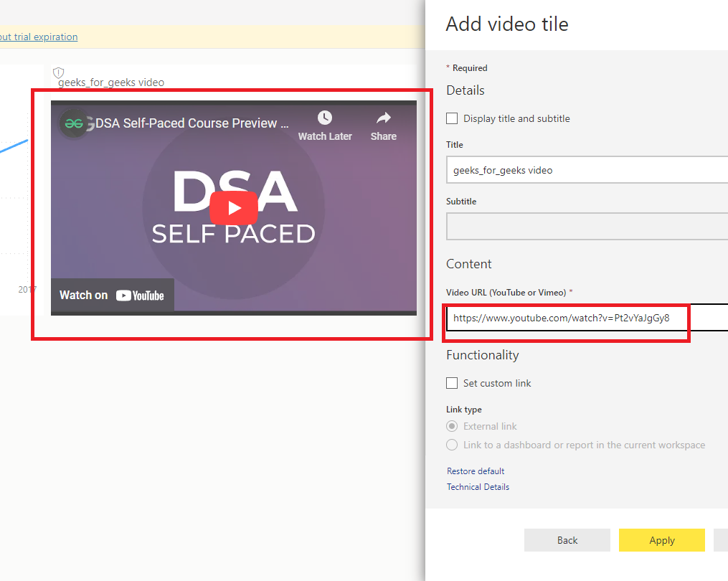Click the geeks_for_geeks video tile title
The image size is (728, 581).
pos(111,82)
